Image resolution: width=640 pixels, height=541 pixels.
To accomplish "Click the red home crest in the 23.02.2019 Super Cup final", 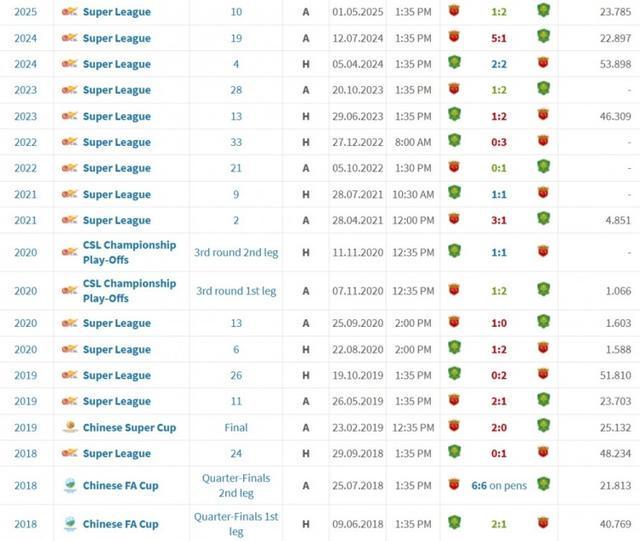I will (454, 426).
